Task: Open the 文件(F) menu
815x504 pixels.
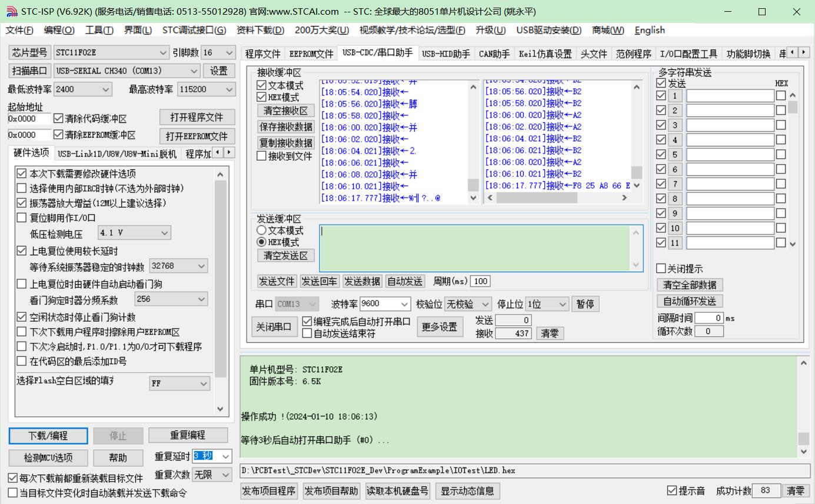Action: click(x=19, y=30)
